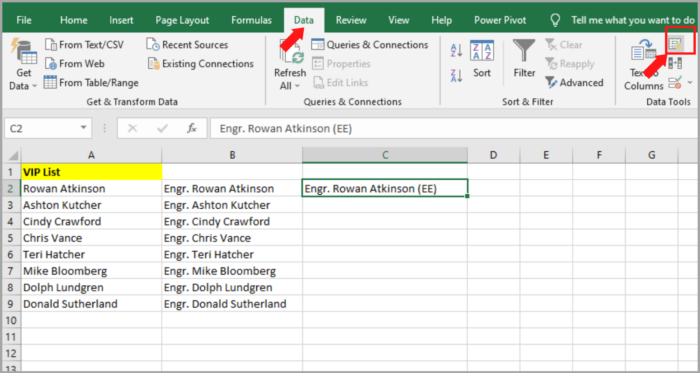Click the Select All corner triangle

tap(12, 155)
